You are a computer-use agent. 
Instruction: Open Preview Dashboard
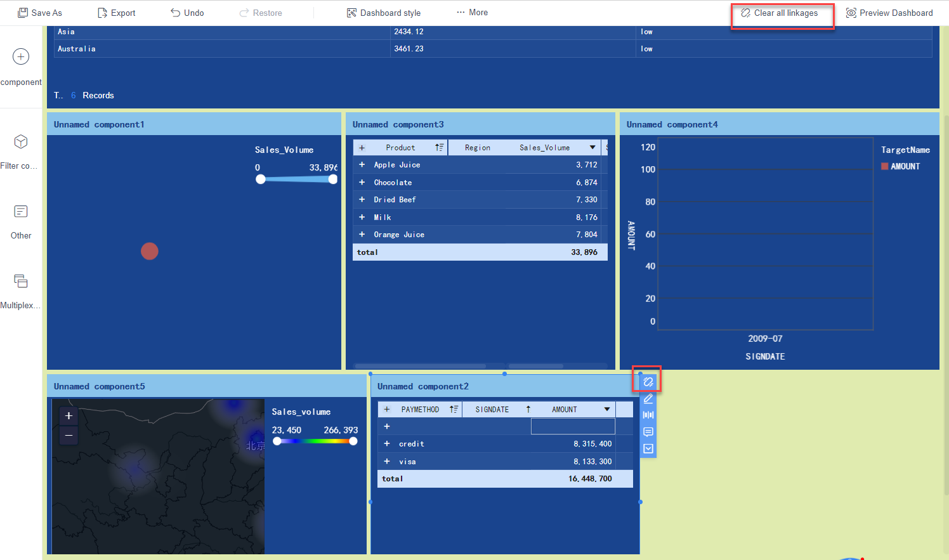889,13
